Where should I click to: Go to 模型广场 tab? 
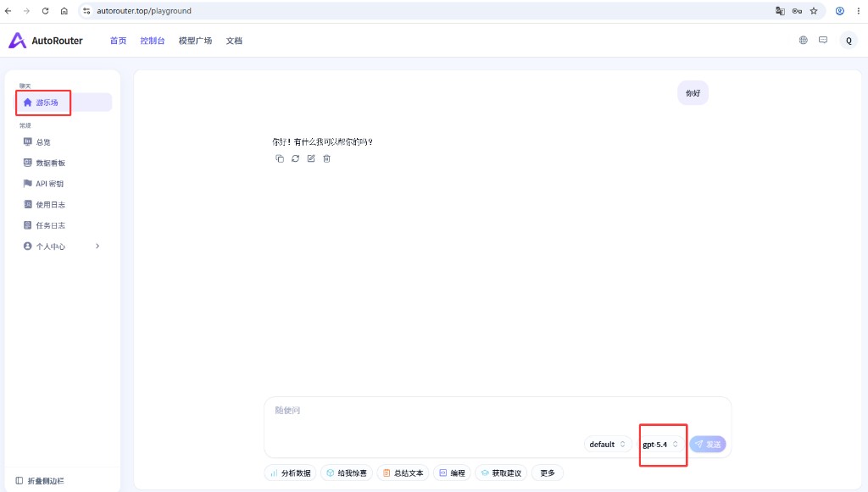(x=195, y=41)
